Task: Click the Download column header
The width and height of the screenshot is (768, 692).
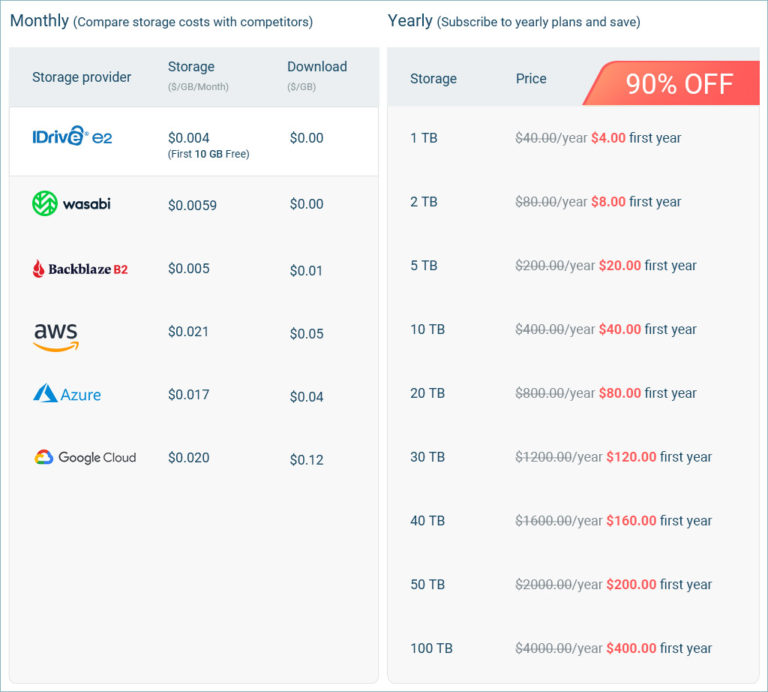Action: coord(317,67)
